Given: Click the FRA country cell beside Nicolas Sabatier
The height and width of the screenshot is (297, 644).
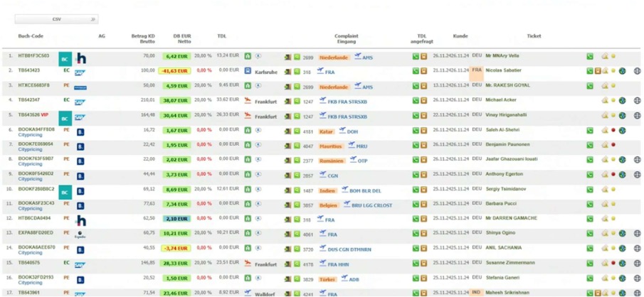Looking at the screenshot, I should pos(477,74).
